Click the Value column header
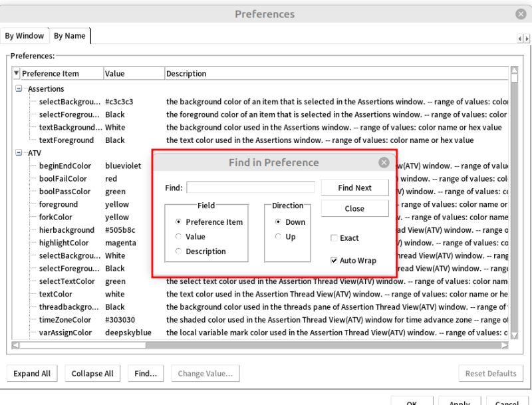Viewport: 532px width, 405px height. coord(134,74)
